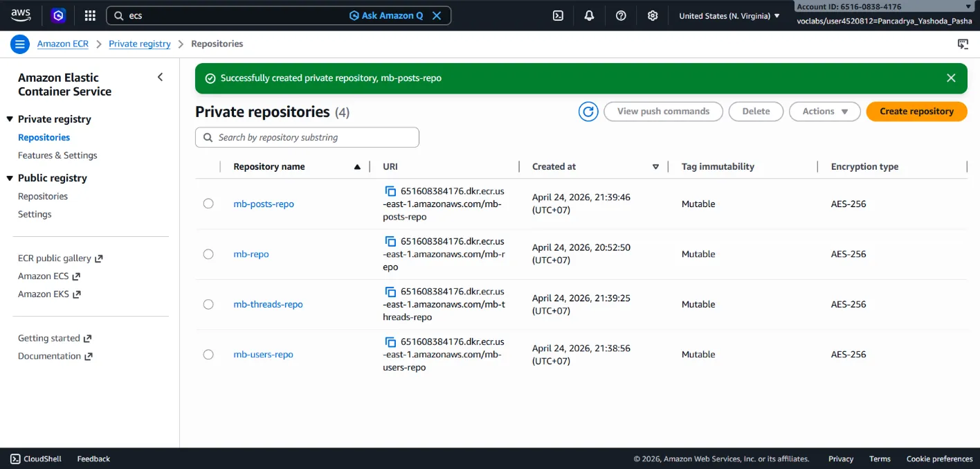Toggle the hamburger navigation menu icon
Screen dimensions: 980x469
[x=20, y=44]
